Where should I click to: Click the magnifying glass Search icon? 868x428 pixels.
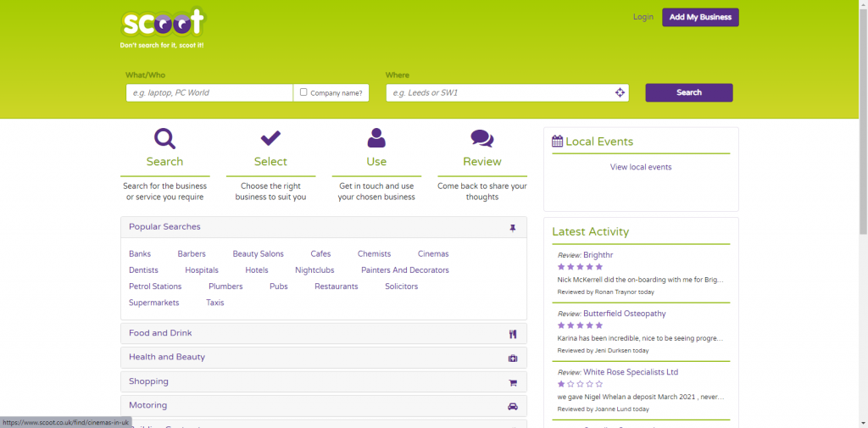164,138
